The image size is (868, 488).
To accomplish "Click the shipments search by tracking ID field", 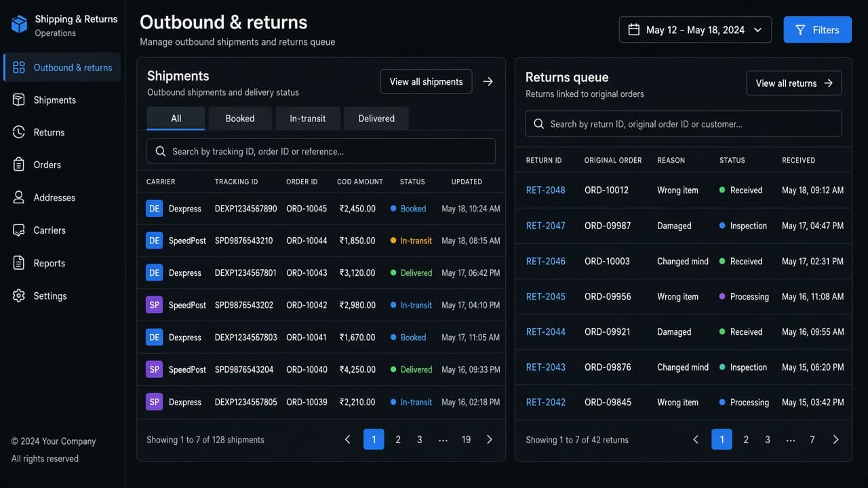I will click(x=321, y=151).
